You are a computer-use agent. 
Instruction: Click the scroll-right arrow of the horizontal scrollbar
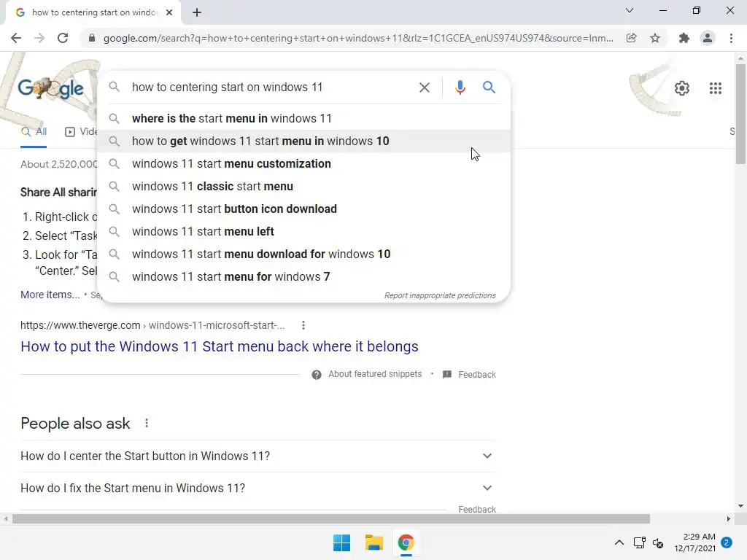tap(729, 518)
